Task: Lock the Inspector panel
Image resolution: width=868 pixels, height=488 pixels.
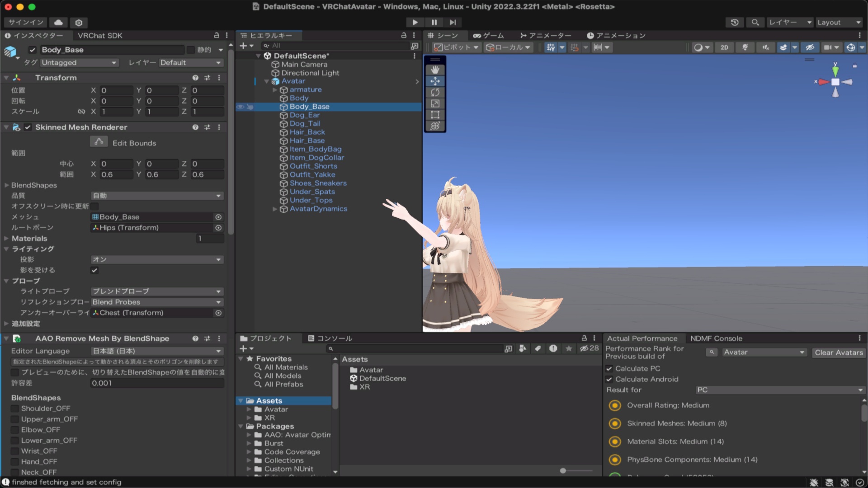Action: point(217,35)
